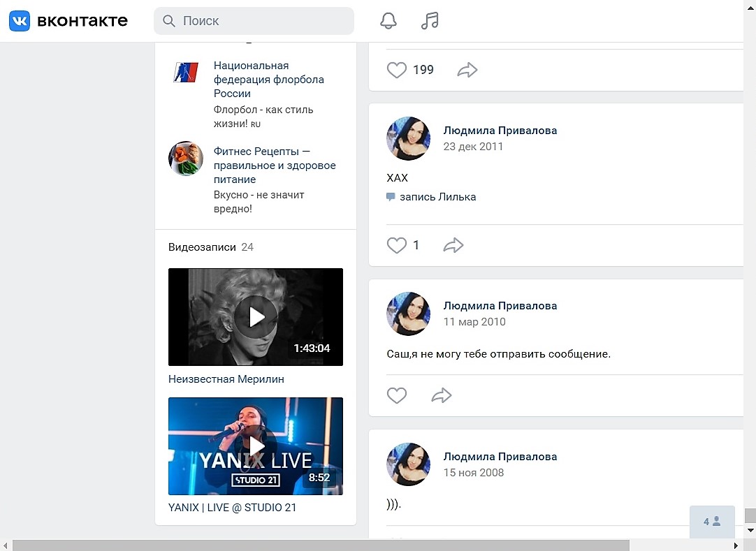Open the YANIX | LIVE @ STUDIO 21 title
The width and height of the screenshot is (756, 551).
[x=232, y=508]
